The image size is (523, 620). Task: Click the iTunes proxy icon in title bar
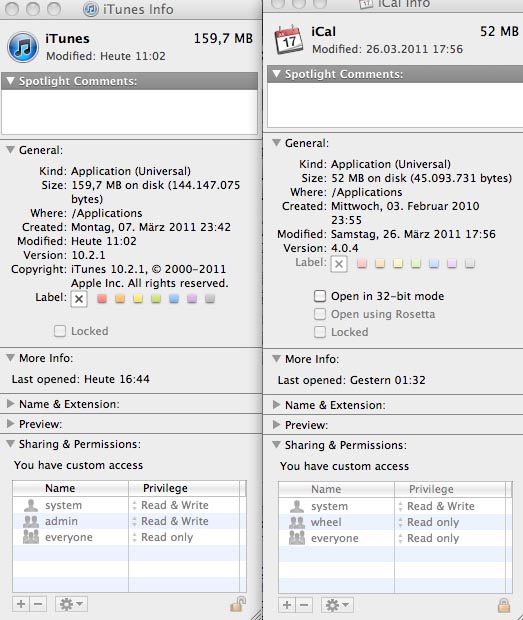[x=91, y=9]
